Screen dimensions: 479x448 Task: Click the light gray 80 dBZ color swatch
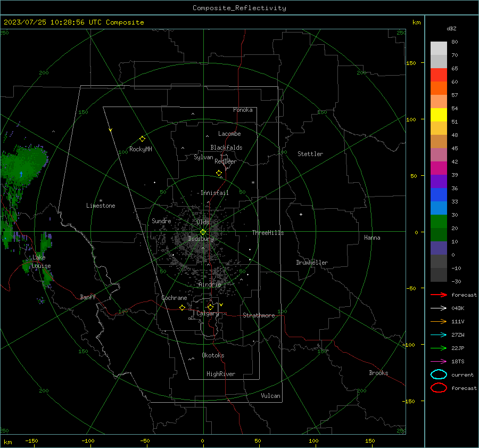[x=439, y=48]
